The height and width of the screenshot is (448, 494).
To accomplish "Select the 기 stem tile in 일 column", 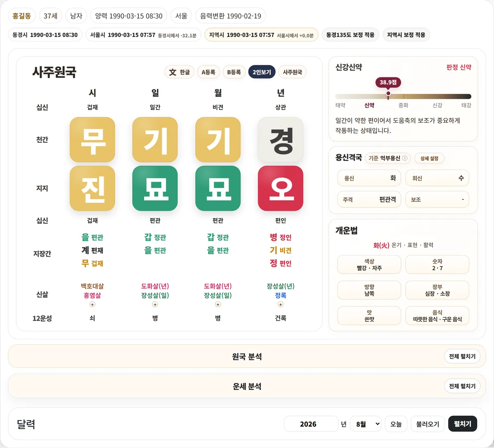I will [155, 139].
